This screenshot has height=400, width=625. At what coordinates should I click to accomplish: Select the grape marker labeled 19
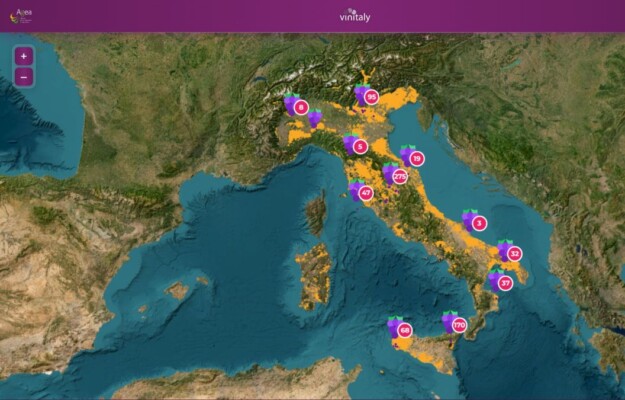point(412,157)
